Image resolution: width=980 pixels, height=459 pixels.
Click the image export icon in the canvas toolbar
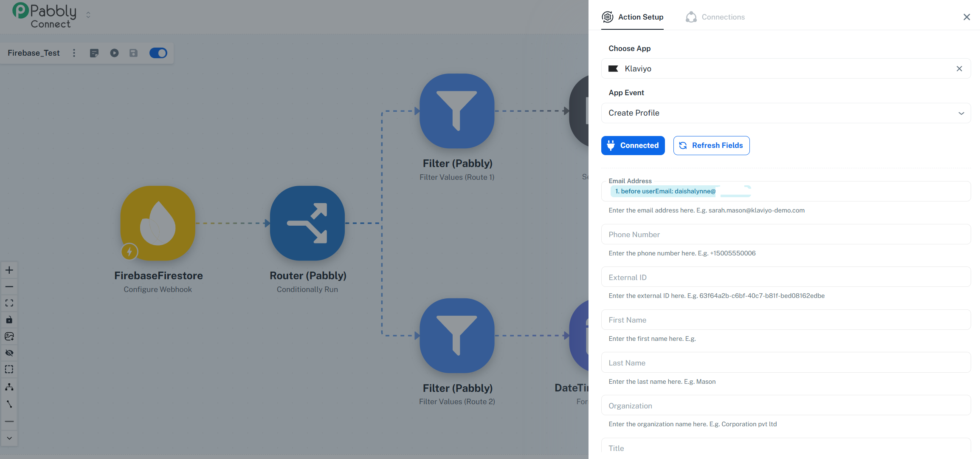pyautogui.click(x=9, y=336)
